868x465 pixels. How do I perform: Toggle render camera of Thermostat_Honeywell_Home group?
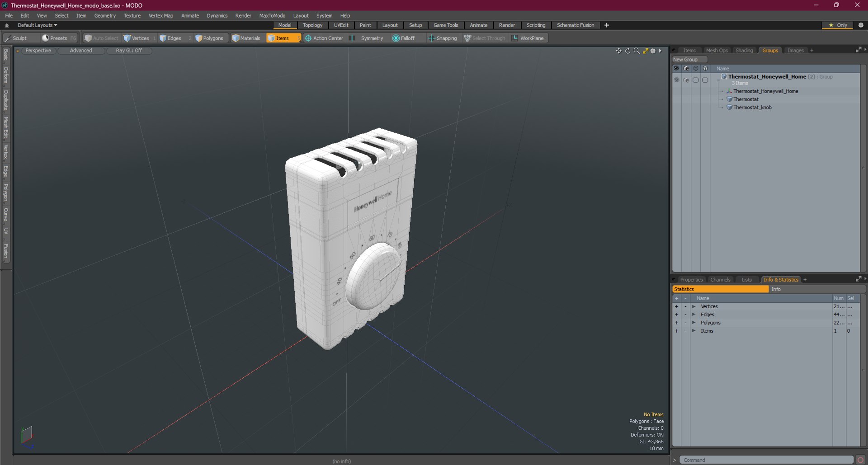pyautogui.click(x=686, y=80)
